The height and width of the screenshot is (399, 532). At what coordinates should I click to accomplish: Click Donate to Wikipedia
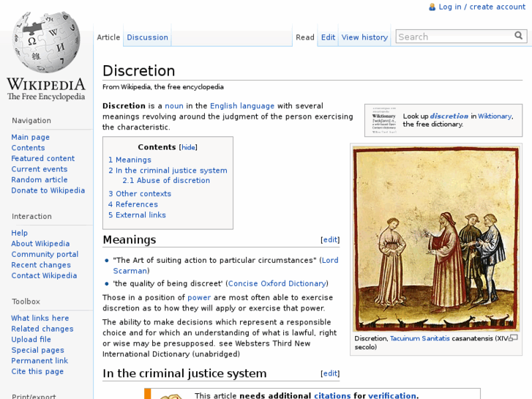48,190
